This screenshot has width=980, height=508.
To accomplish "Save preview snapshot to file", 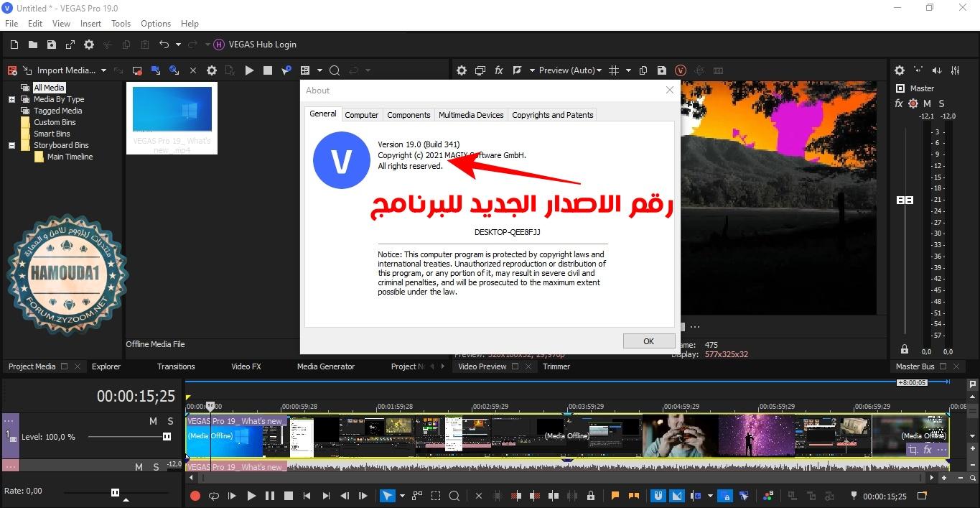I will coord(662,70).
